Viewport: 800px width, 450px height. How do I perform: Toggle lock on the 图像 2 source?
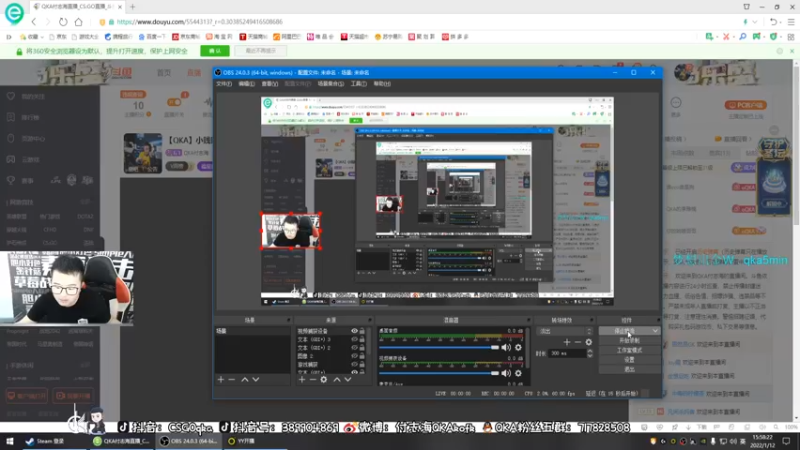pos(362,356)
